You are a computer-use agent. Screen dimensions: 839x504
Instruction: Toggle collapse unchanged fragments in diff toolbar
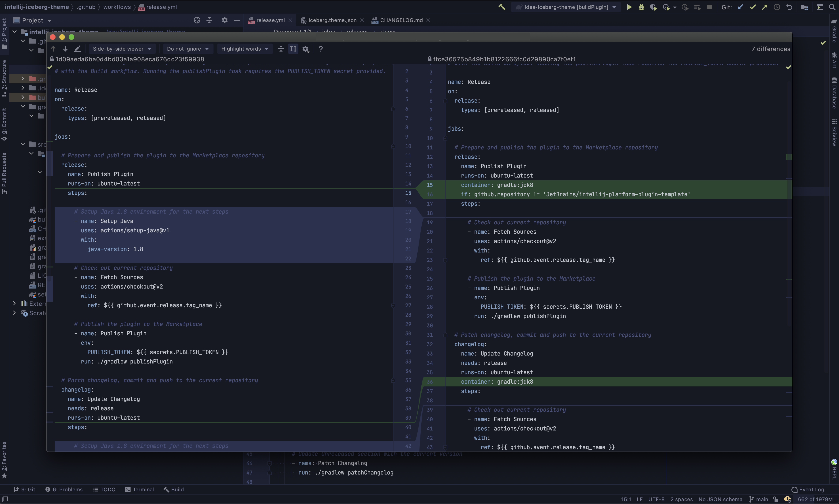pyautogui.click(x=281, y=48)
